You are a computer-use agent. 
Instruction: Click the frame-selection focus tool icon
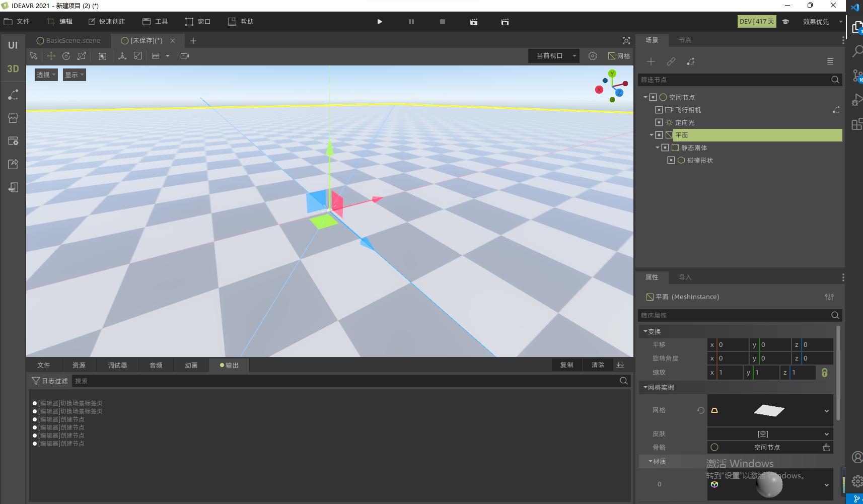coord(102,56)
